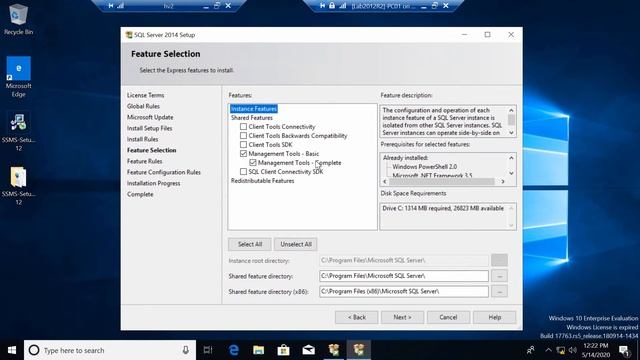Click the Shared feature directory (x86) field
The image size is (640, 360).
coord(404,291)
